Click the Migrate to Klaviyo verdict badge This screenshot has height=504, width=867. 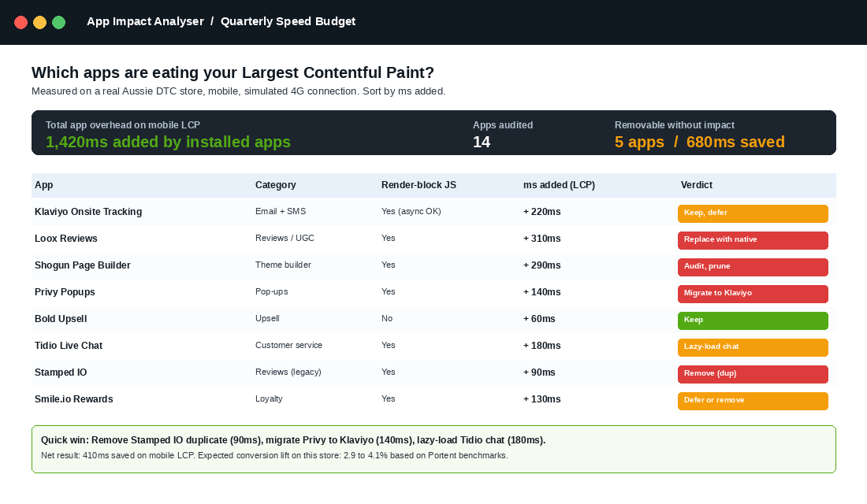[x=753, y=294]
